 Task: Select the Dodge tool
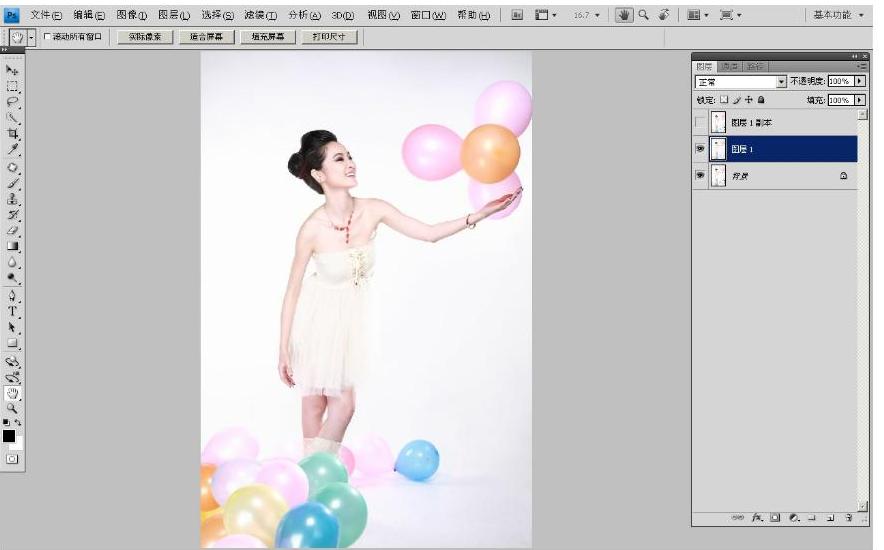coord(12,278)
